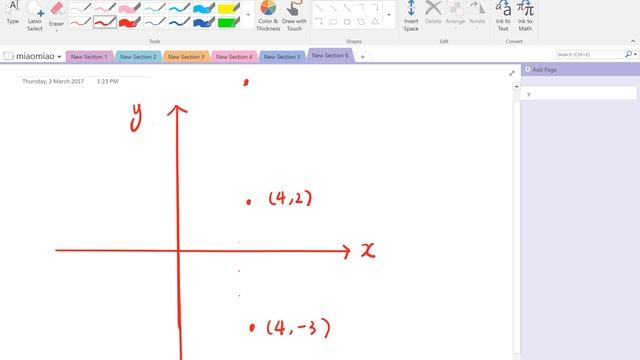This screenshot has height=360, width=640.
Task: Choose the thick dark-blue marker
Action: click(x=204, y=22)
